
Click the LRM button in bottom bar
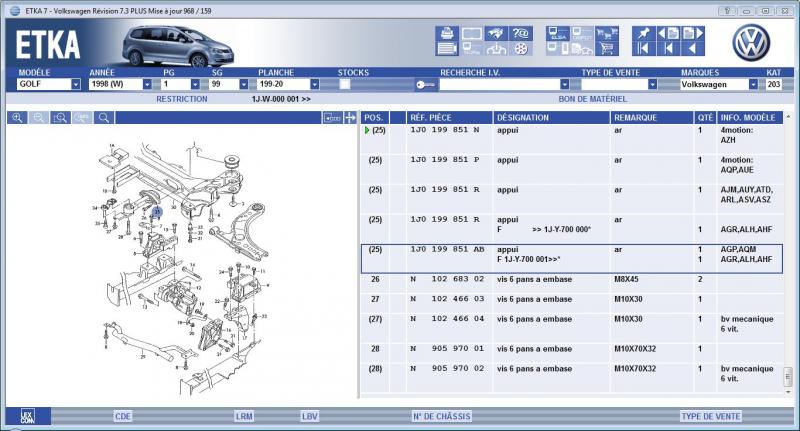click(244, 416)
